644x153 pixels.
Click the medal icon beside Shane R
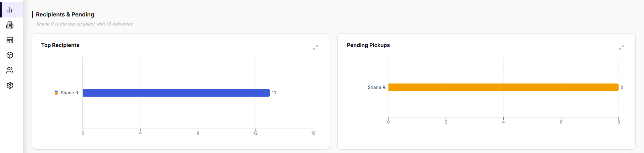56,93
